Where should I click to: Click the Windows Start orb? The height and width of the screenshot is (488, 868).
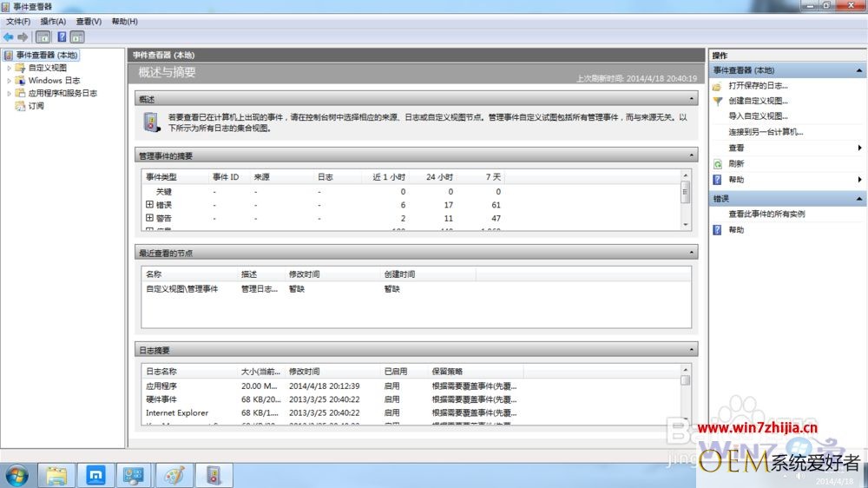click(x=16, y=476)
